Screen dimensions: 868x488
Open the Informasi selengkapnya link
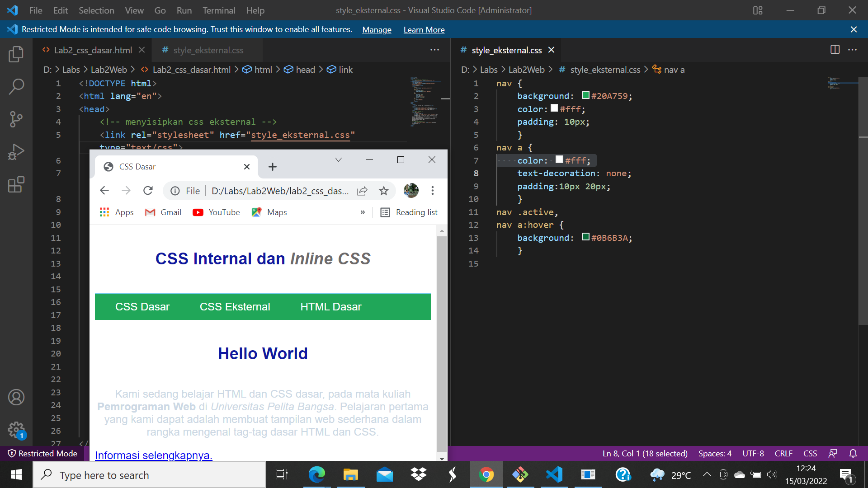[x=153, y=455]
